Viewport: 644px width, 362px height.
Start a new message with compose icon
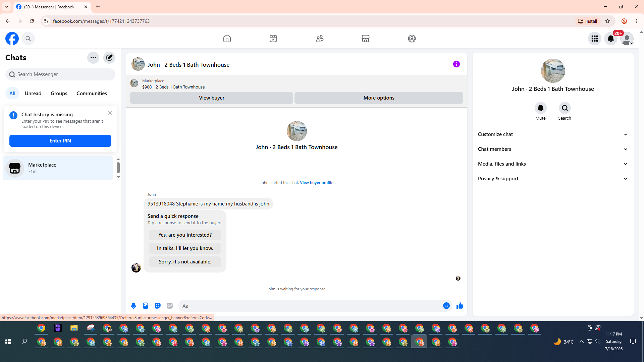click(109, 58)
